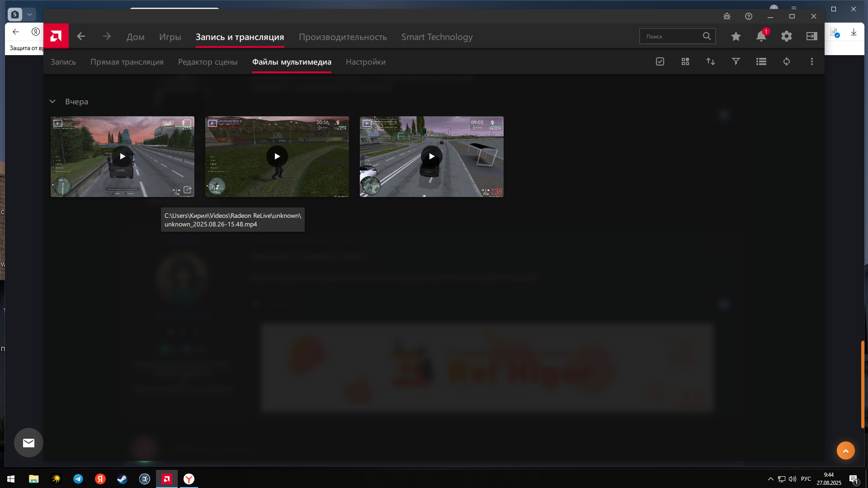Open File Explorer from taskbar

coord(34,479)
